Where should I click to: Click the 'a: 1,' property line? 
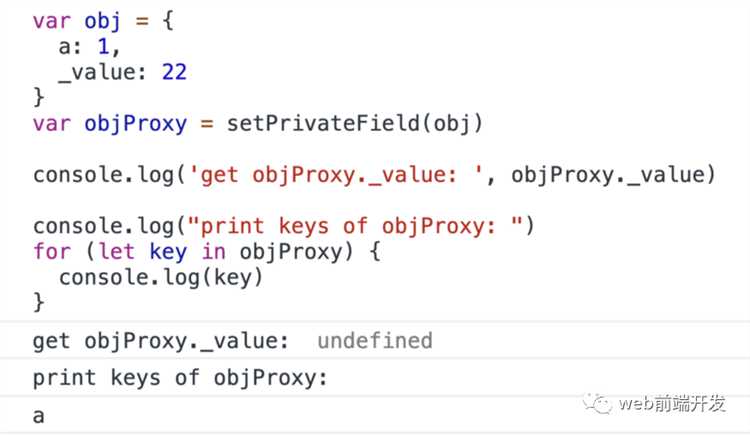pyautogui.click(x=89, y=47)
